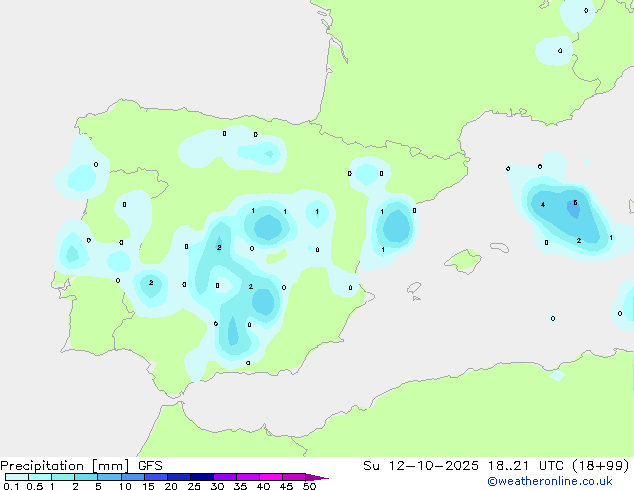Image resolution: width=634 pixels, height=490 pixels.
Task: Click the legend swatch for 5–10 mm
Action: tap(109, 477)
